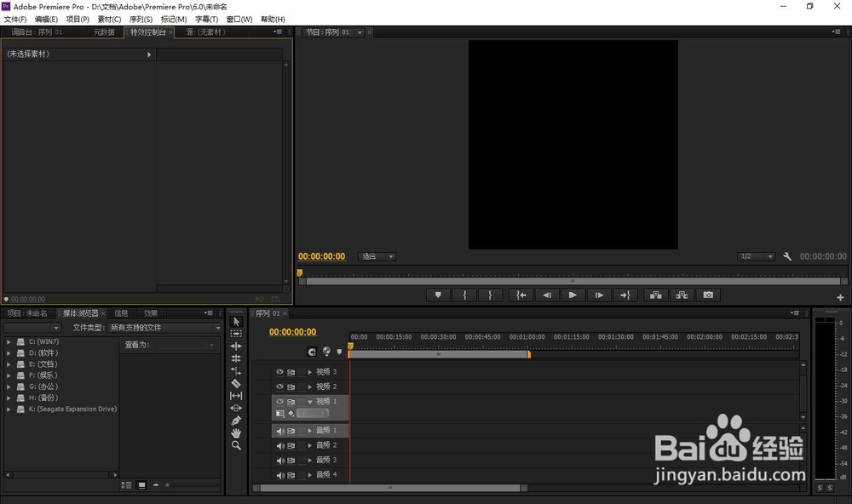Select the Rolling Edit tool
The image size is (852, 504).
236,358
